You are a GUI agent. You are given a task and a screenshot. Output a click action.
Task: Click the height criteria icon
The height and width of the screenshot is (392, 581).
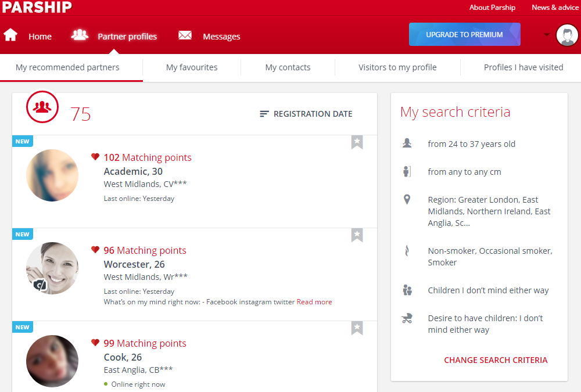click(407, 171)
